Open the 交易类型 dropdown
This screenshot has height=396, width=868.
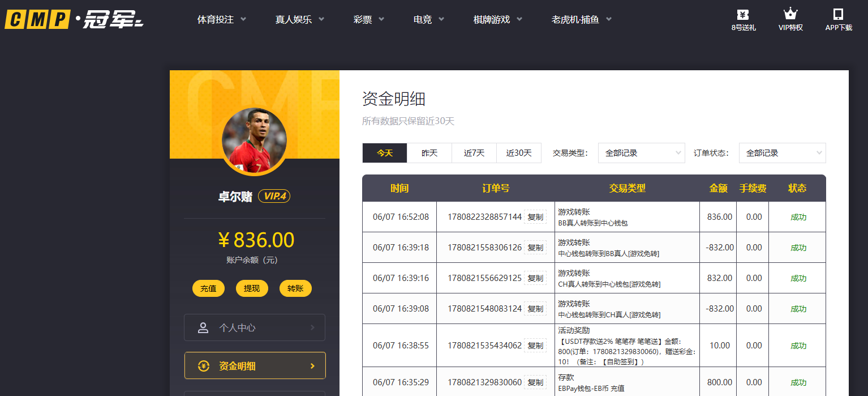(642, 153)
